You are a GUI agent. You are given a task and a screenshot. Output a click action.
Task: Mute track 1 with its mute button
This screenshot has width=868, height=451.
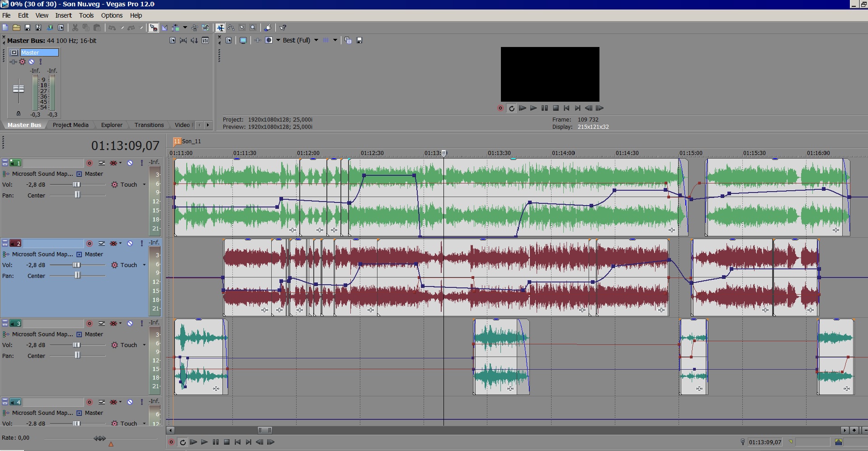tap(130, 163)
